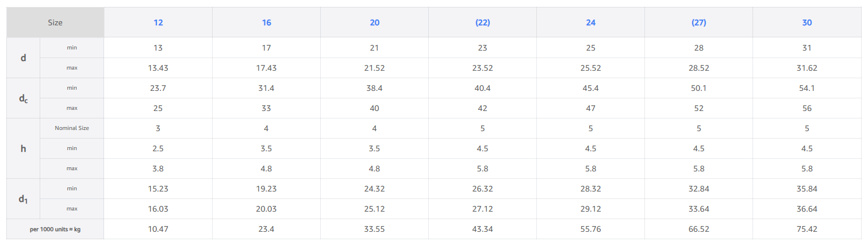Click the 36.64 d1 max cell
This screenshot has height=245, width=868.
[807, 209]
